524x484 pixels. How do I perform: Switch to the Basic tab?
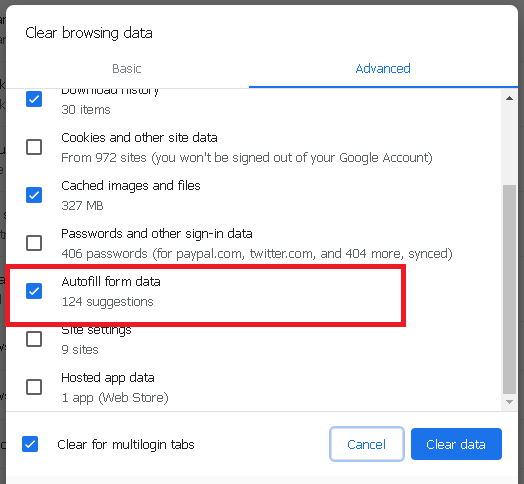(x=127, y=69)
